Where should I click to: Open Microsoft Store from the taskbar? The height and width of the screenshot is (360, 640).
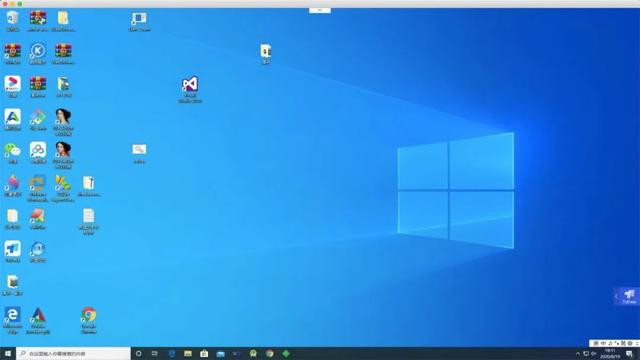(x=204, y=353)
